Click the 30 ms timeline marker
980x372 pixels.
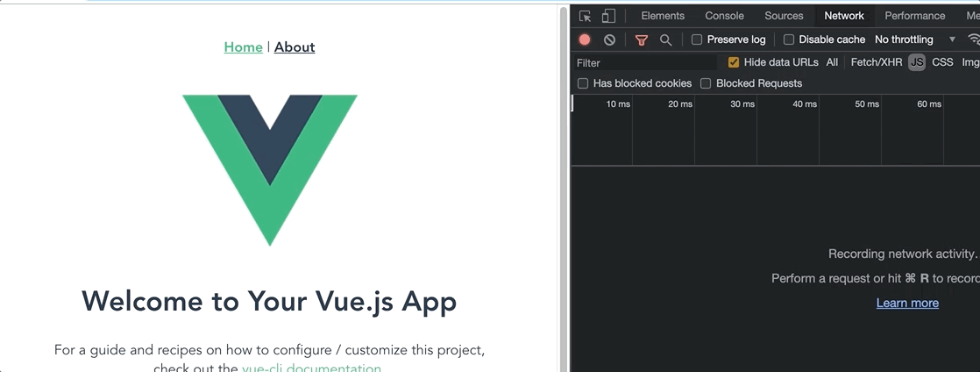[x=742, y=104]
